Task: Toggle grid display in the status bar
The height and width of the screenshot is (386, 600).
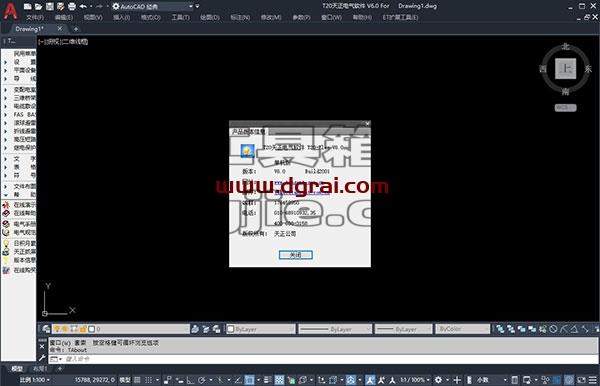Action: (x=137, y=380)
